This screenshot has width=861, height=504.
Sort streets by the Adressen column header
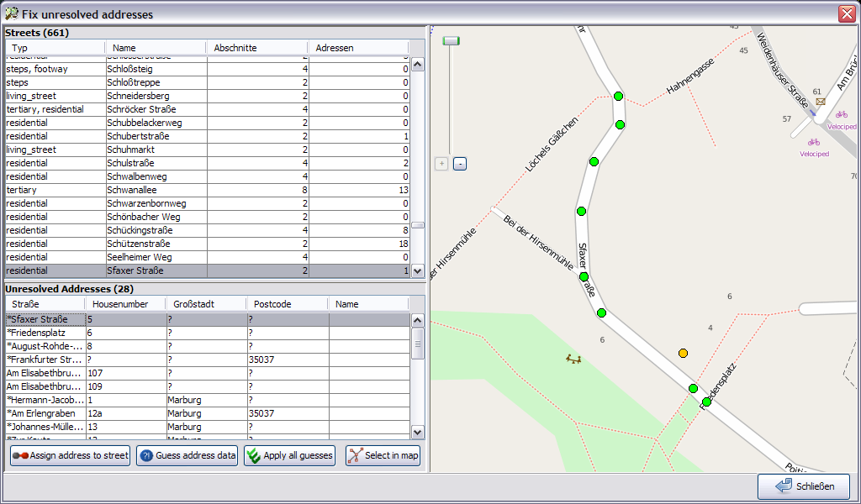click(357, 48)
